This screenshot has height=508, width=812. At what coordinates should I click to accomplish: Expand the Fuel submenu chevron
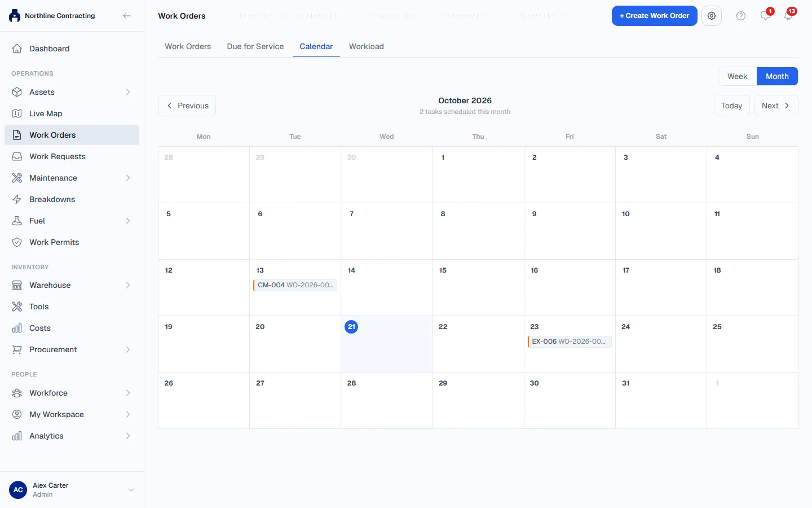[x=128, y=221]
